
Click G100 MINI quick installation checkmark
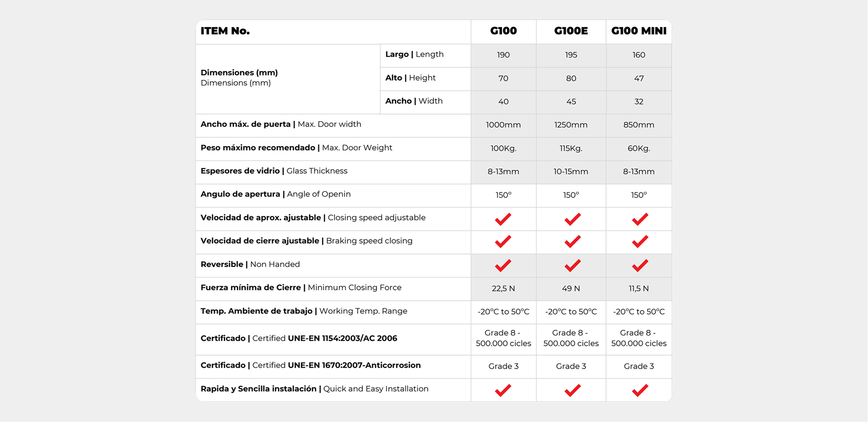tap(640, 390)
